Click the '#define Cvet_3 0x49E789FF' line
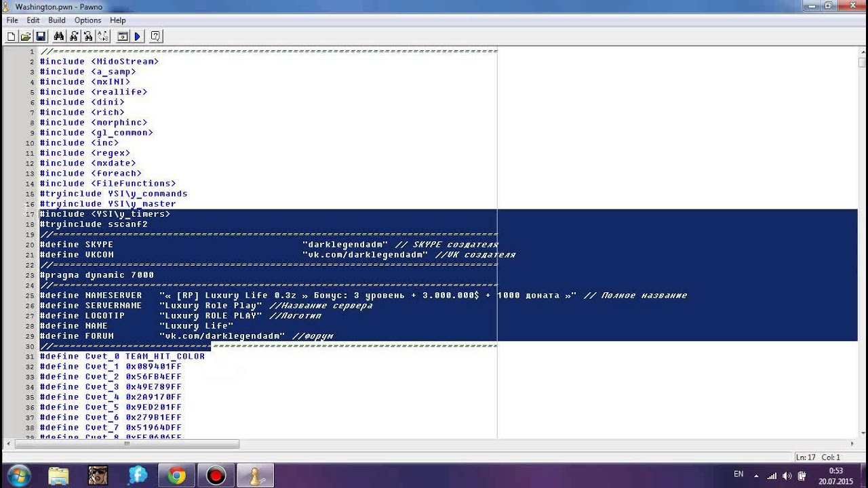The width and height of the screenshot is (868, 488). coord(111,387)
